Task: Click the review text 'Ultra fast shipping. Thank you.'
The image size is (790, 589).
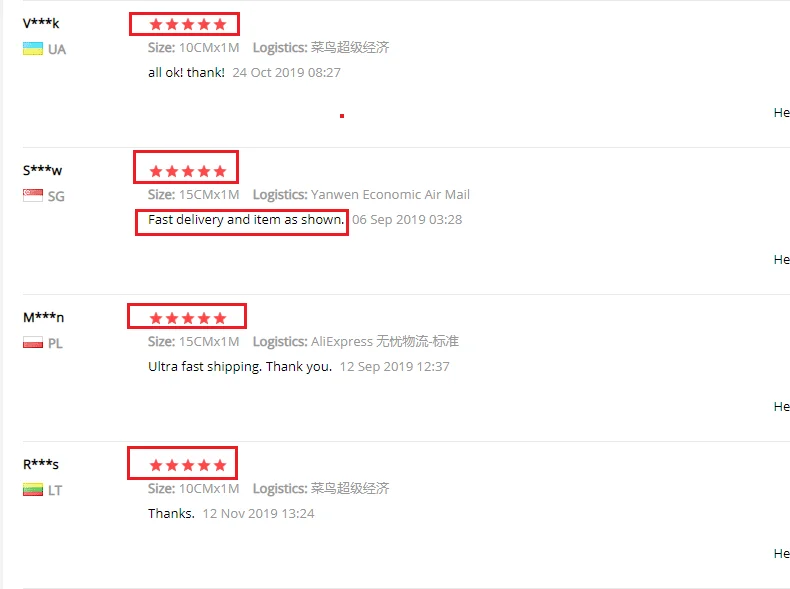Action: [240, 367]
